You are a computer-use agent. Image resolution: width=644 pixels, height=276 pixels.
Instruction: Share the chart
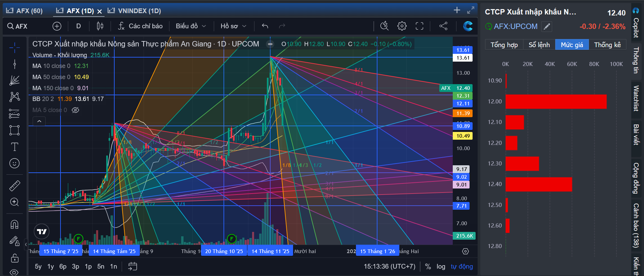click(x=443, y=26)
